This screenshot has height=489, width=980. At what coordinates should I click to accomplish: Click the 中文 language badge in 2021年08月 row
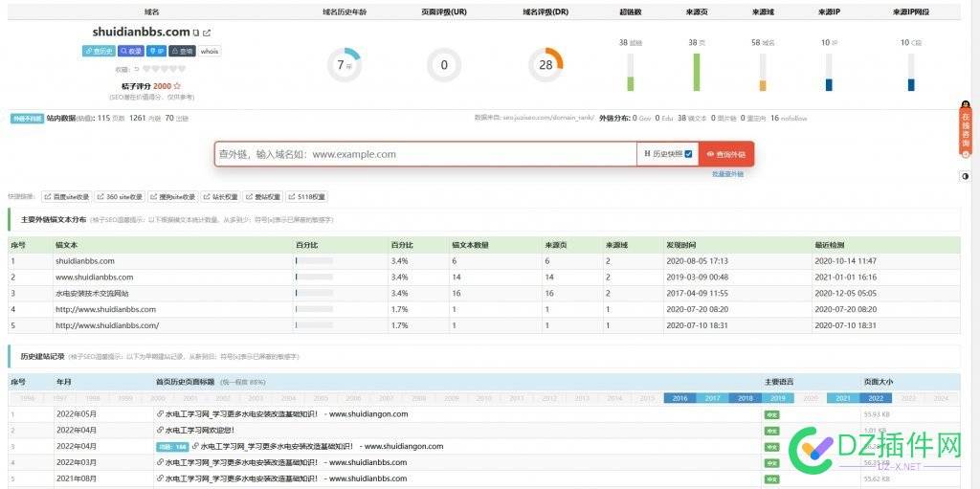[x=772, y=479]
